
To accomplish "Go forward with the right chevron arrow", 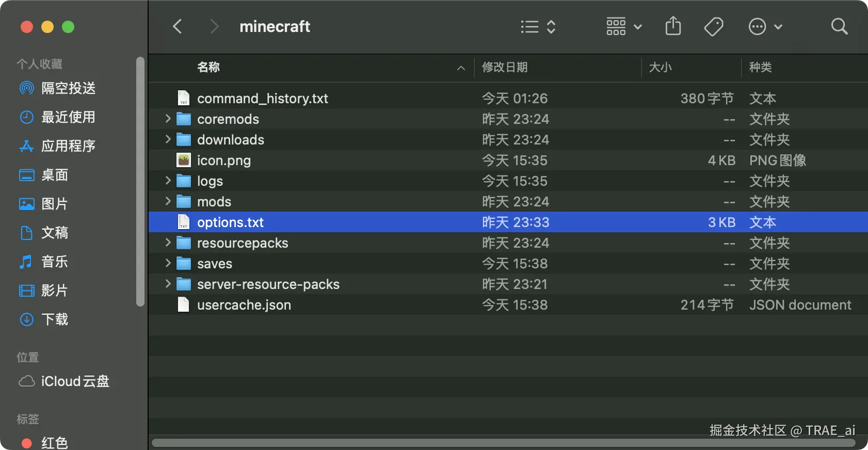I will pos(214,26).
